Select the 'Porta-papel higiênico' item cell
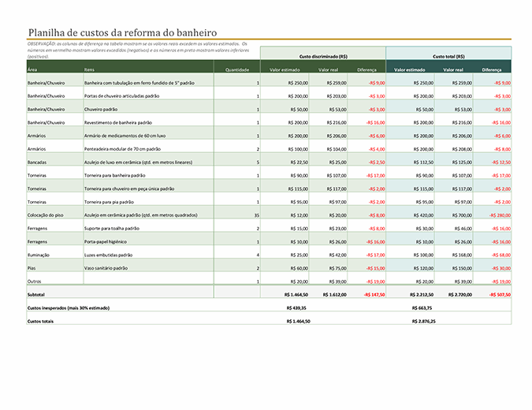Image resolution: width=532 pixels, height=410 pixels. [106, 241]
